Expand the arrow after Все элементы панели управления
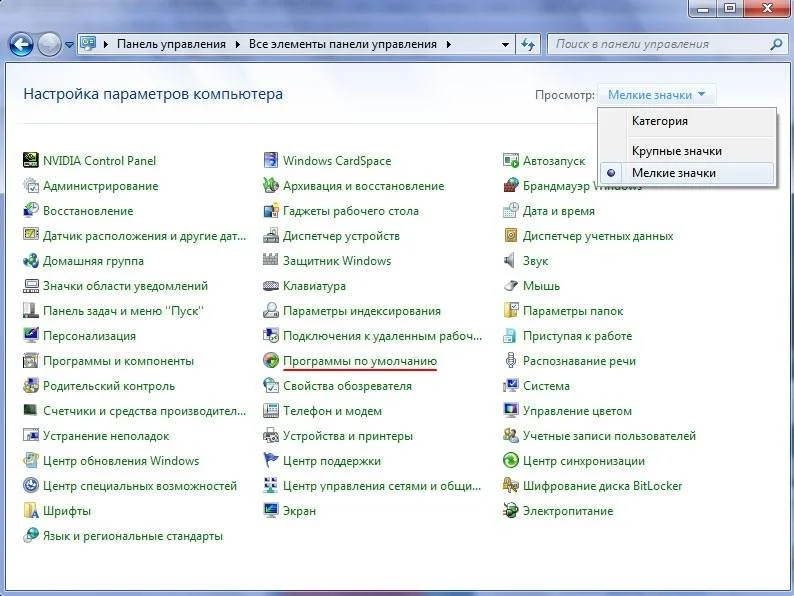This screenshot has width=794, height=596. coord(449,45)
